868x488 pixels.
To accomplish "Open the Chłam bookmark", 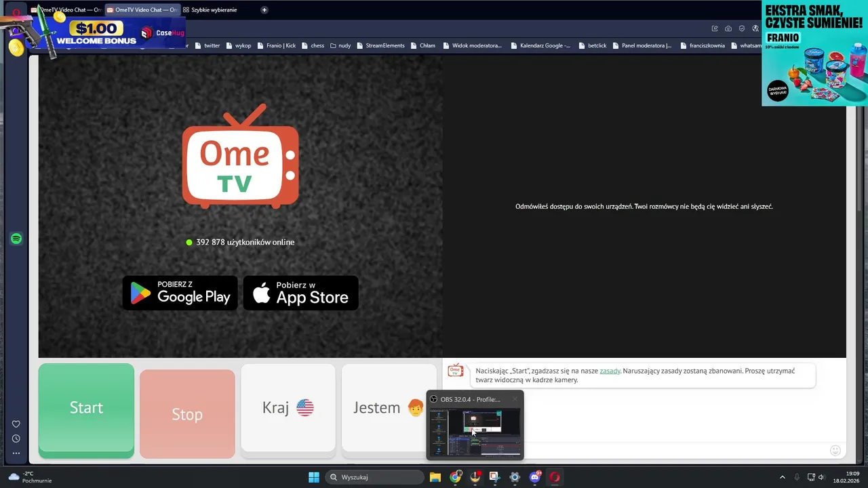I will coord(422,45).
